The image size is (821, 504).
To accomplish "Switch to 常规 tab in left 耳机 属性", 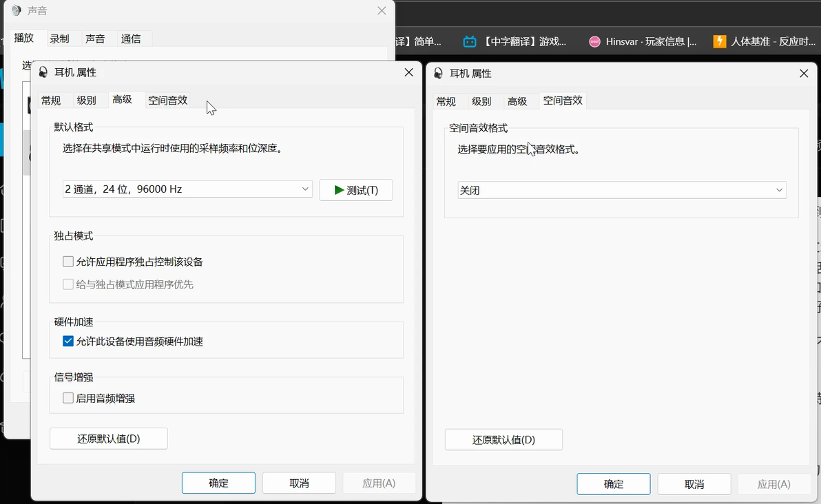I will [x=51, y=100].
